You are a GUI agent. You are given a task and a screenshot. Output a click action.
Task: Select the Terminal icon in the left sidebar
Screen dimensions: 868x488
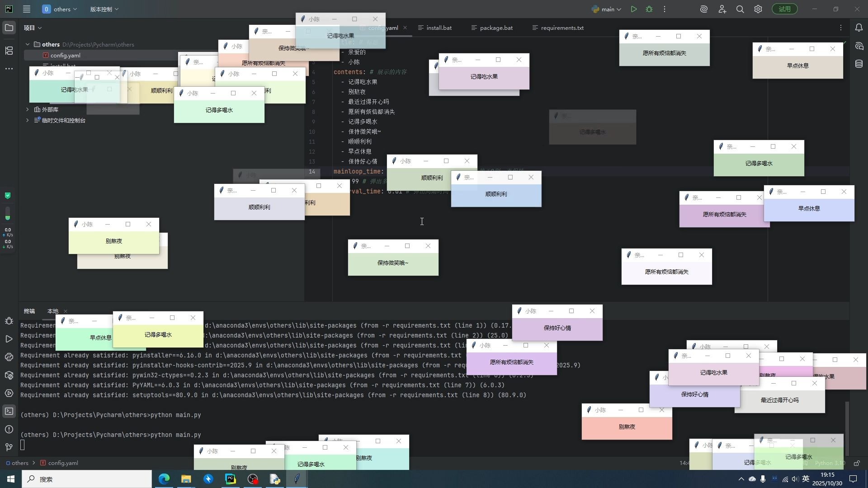tap(9, 411)
